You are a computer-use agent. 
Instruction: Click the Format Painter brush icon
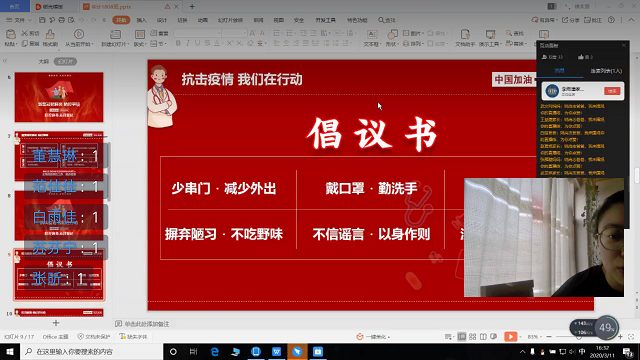click(50, 34)
